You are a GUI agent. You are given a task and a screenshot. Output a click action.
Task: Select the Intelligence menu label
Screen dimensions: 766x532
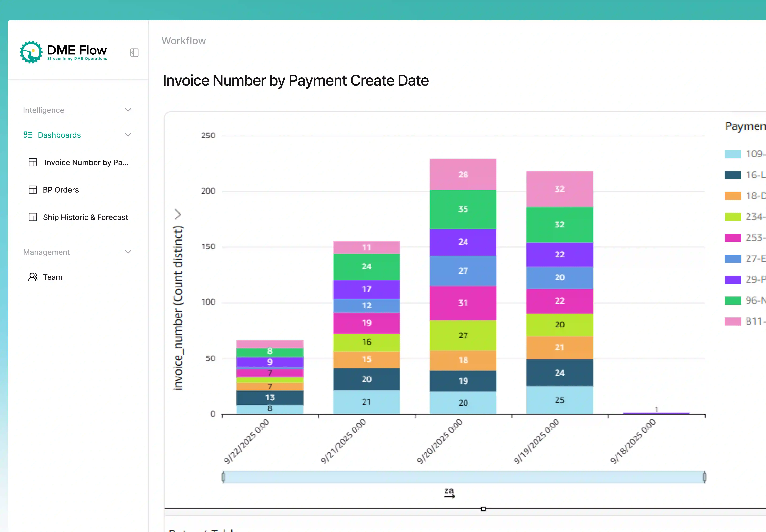point(44,110)
